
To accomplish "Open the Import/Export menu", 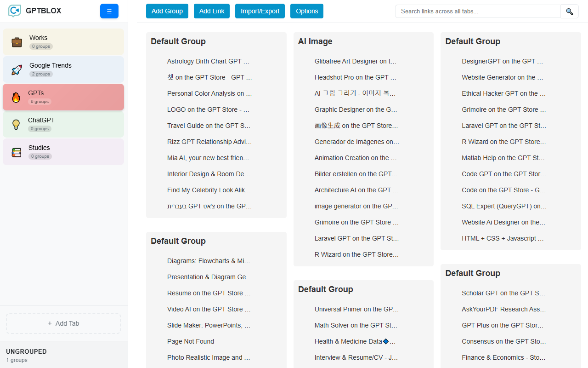I will coord(260,11).
